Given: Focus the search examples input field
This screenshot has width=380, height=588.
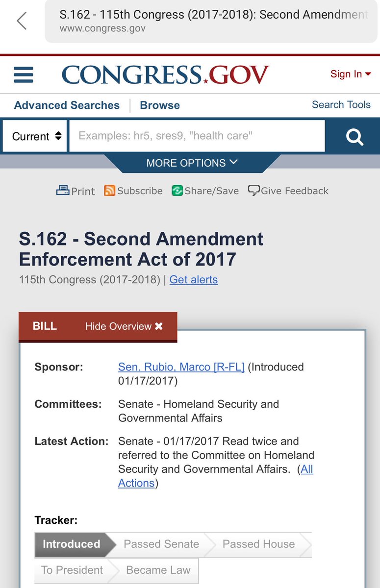Looking at the screenshot, I should [x=197, y=136].
